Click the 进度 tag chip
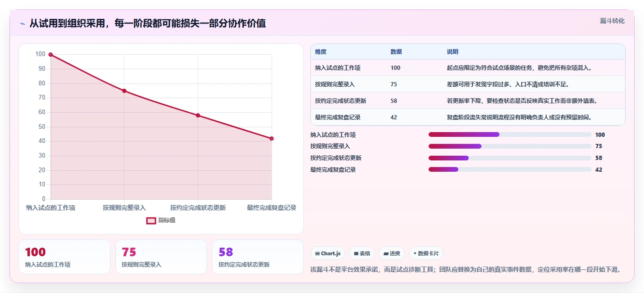Viewport: 644px width, 293px height. [392, 253]
